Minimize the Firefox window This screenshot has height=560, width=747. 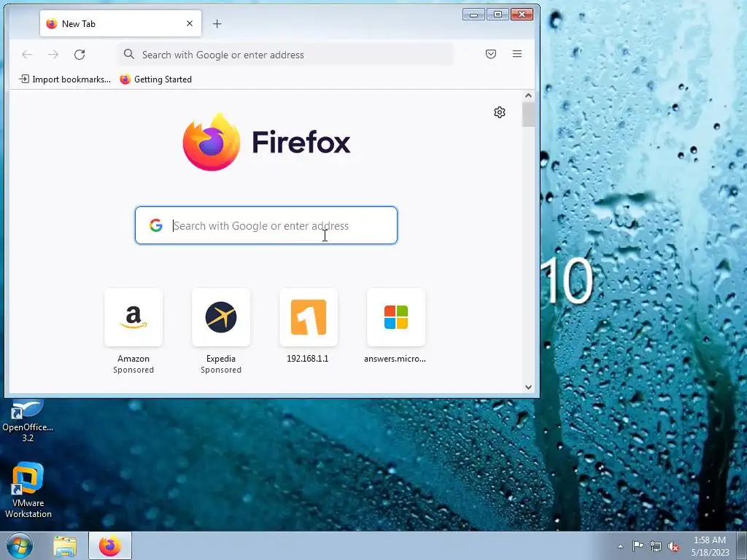pyautogui.click(x=473, y=15)
